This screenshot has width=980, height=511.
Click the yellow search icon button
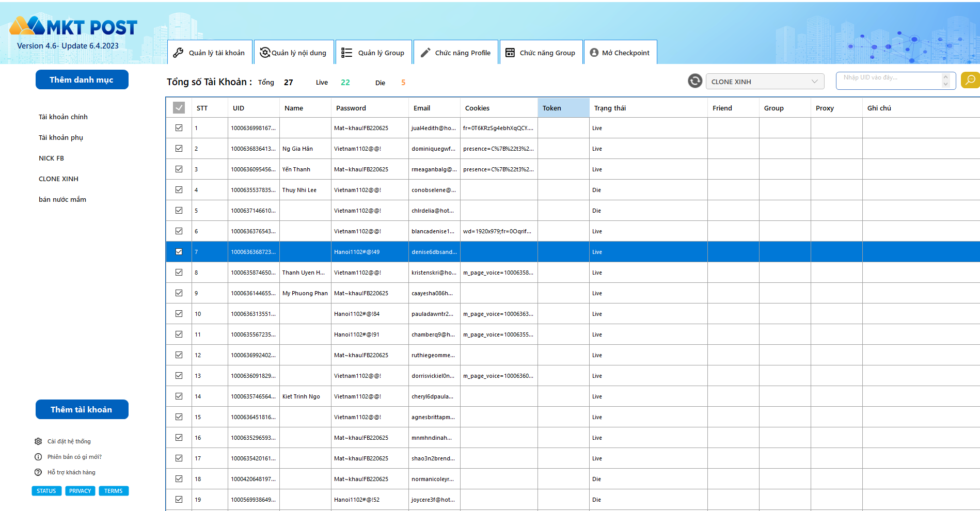[x=970, y=80]
